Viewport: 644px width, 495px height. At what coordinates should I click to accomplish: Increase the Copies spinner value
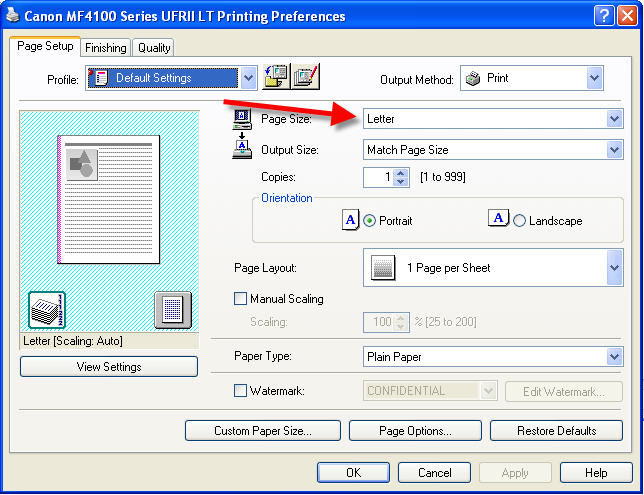tap(402, 172)
